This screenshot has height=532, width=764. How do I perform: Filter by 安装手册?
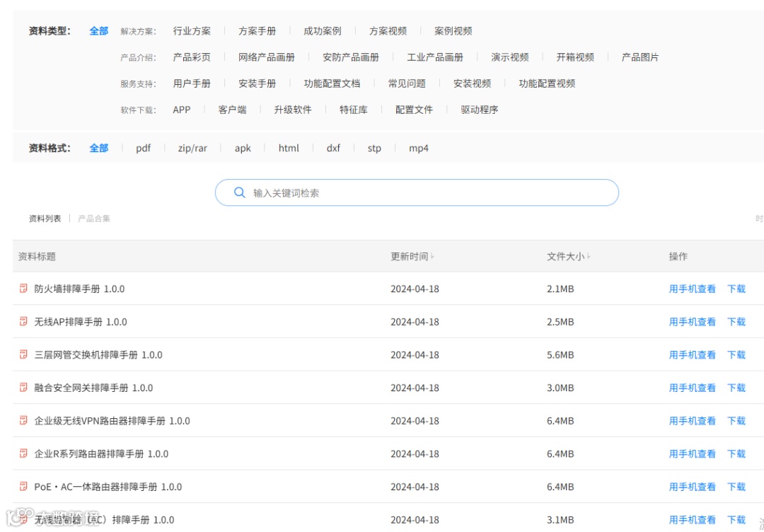[x=257, y=83]
